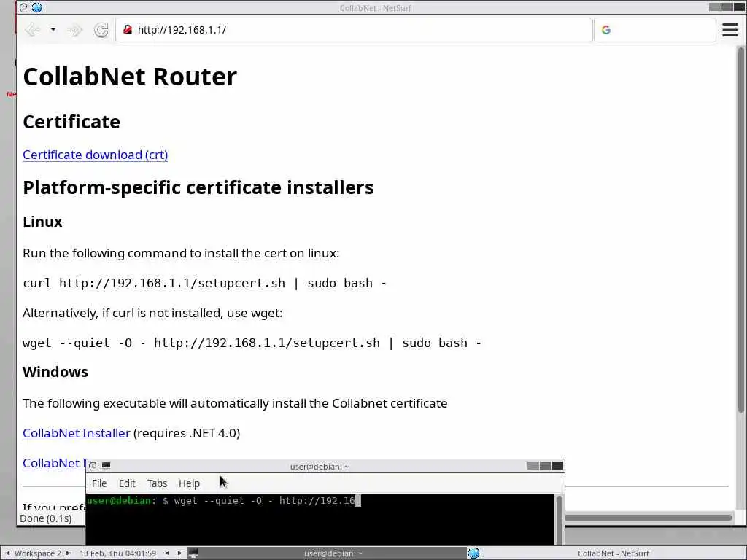Click the Windows subheading
Image resolution: width=747 pixels, height=560 pixels.
tap(55, 371)
